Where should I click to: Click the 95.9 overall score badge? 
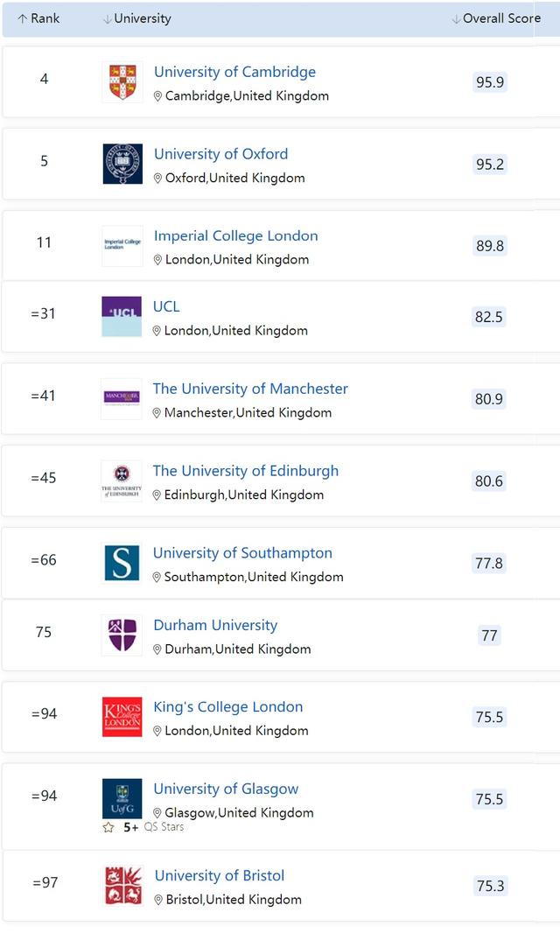pyautogui.click(x=490, y=82)
